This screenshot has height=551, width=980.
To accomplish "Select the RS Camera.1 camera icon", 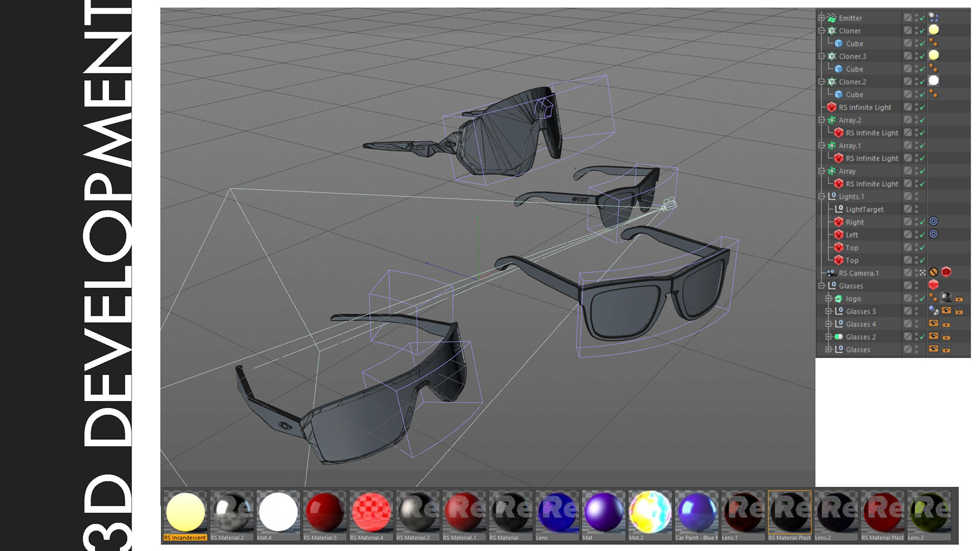I will [x=831, y=273].
